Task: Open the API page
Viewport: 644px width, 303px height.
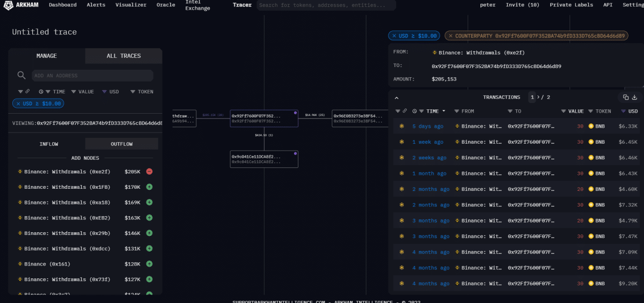Action: tap(608, 5)
